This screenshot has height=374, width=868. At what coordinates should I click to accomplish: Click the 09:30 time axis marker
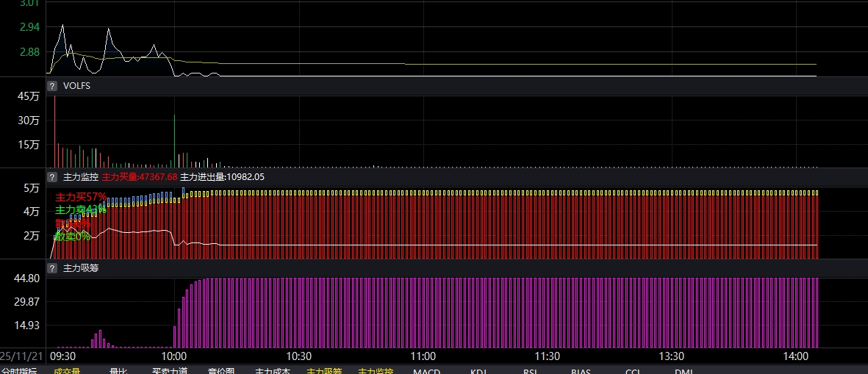click(x=63, y=357)
